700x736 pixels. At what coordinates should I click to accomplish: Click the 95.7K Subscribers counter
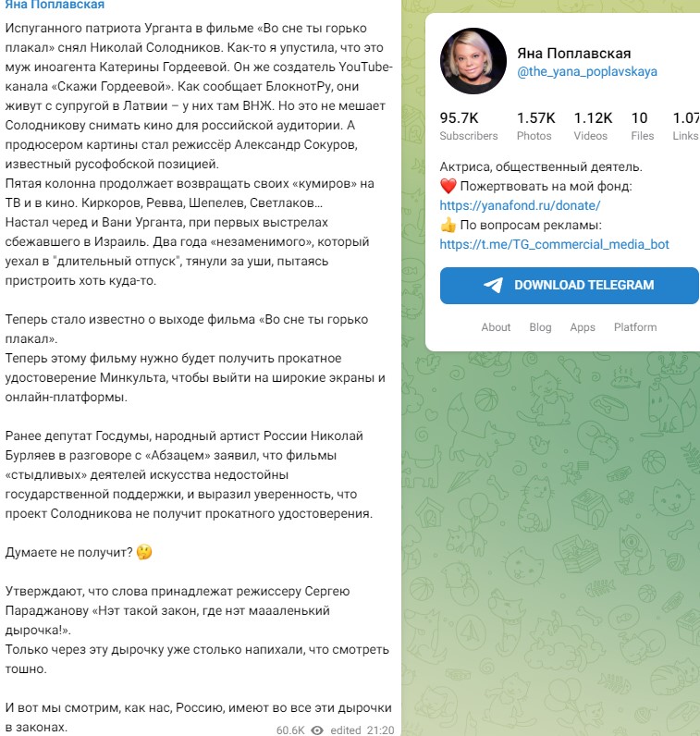click(x=468, y=126)
